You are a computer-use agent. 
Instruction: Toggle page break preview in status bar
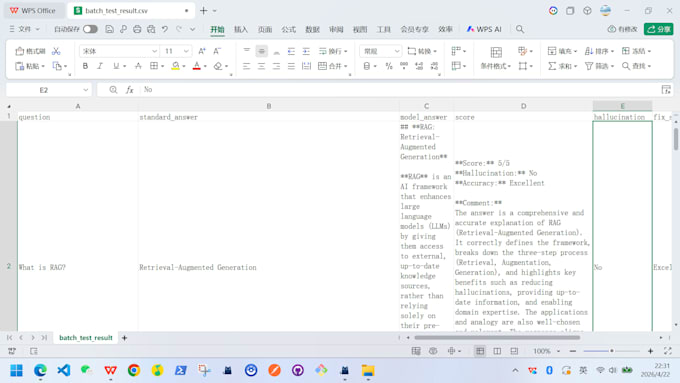(514, 351)
